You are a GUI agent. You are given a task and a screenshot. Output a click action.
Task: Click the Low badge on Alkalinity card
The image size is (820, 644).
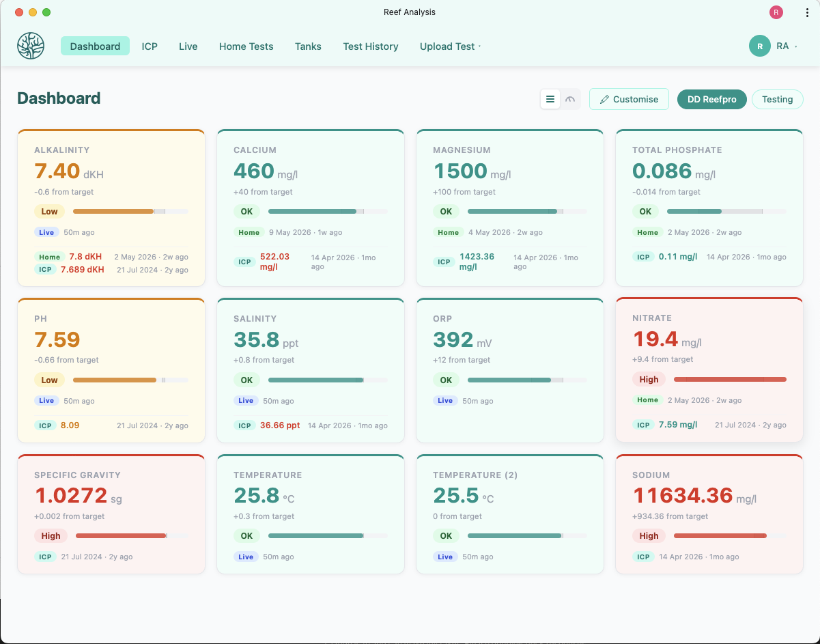pos(49,212)
